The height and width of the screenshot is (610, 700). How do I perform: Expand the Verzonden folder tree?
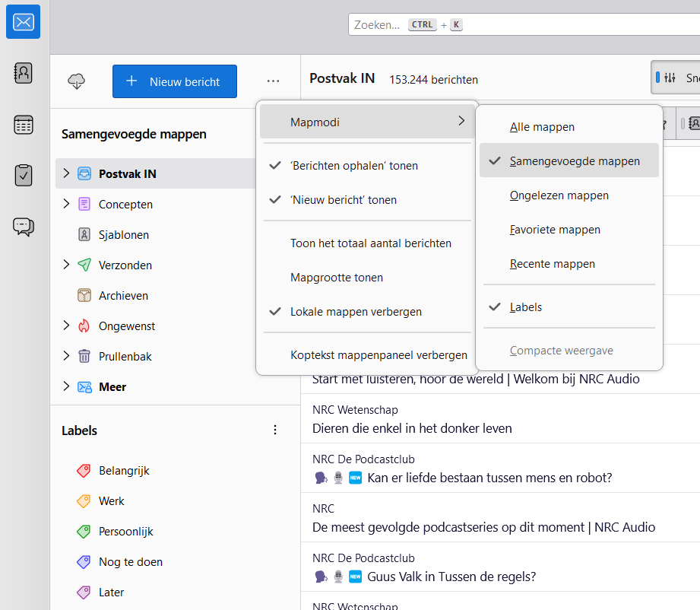(x=66, y=265)
